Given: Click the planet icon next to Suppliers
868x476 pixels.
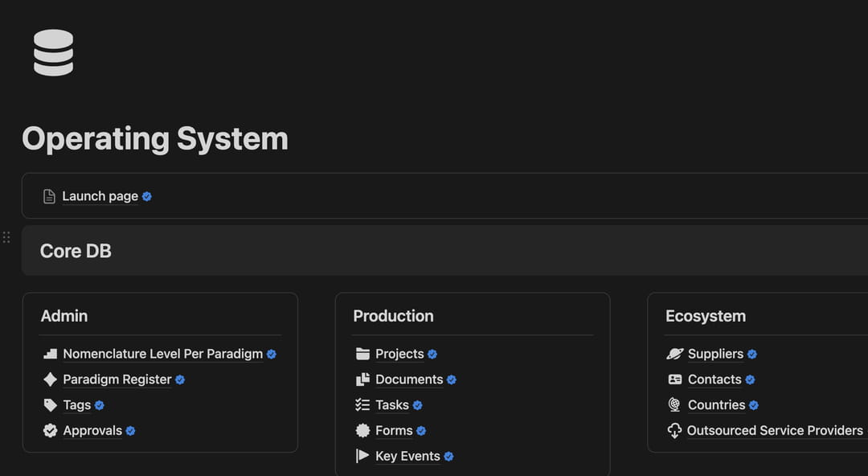Looking at the screenshot, I should pyautogui.click(x=675, y=354).
